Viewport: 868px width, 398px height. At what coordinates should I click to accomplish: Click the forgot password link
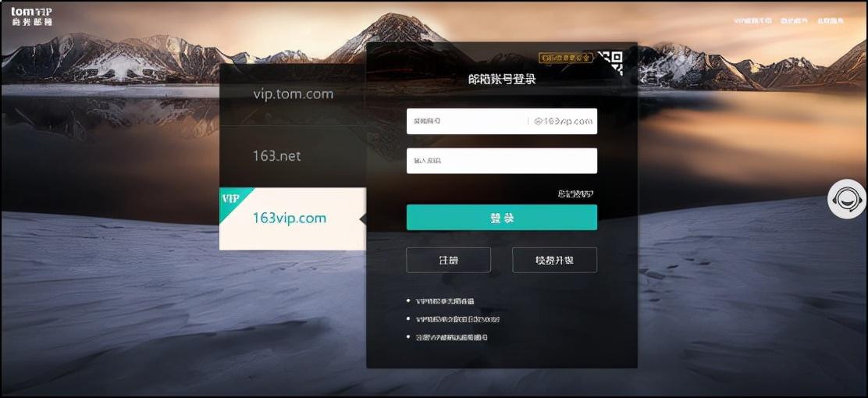[x=576, y=194]
